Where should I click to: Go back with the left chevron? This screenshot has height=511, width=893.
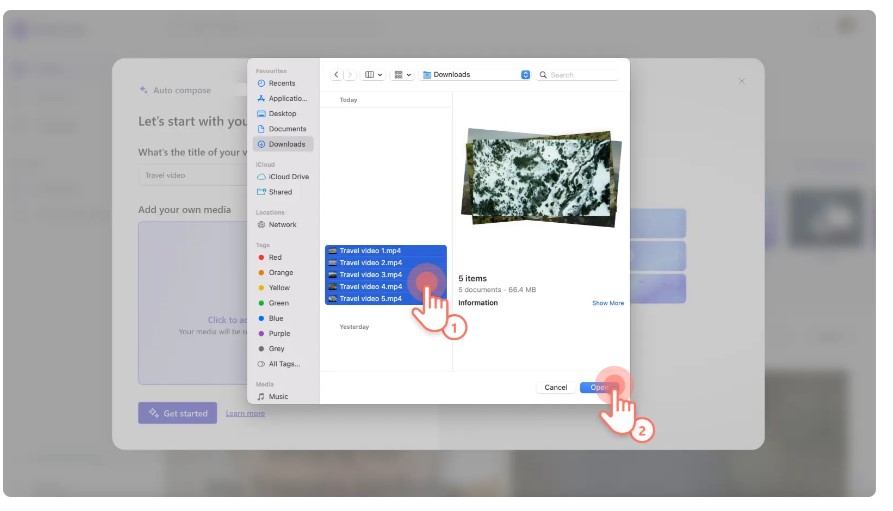337,75
